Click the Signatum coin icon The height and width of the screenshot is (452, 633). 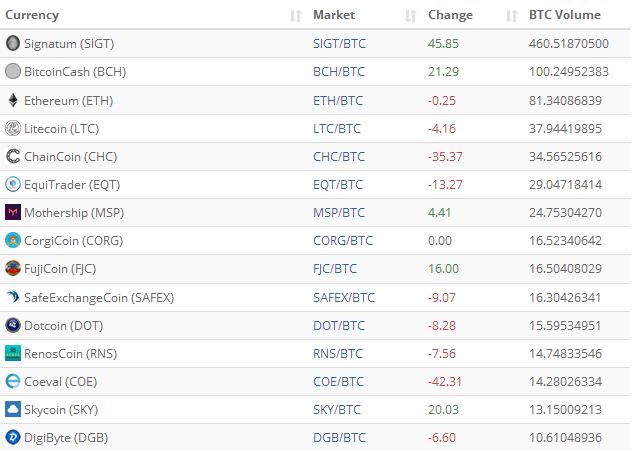pos(13,43)
